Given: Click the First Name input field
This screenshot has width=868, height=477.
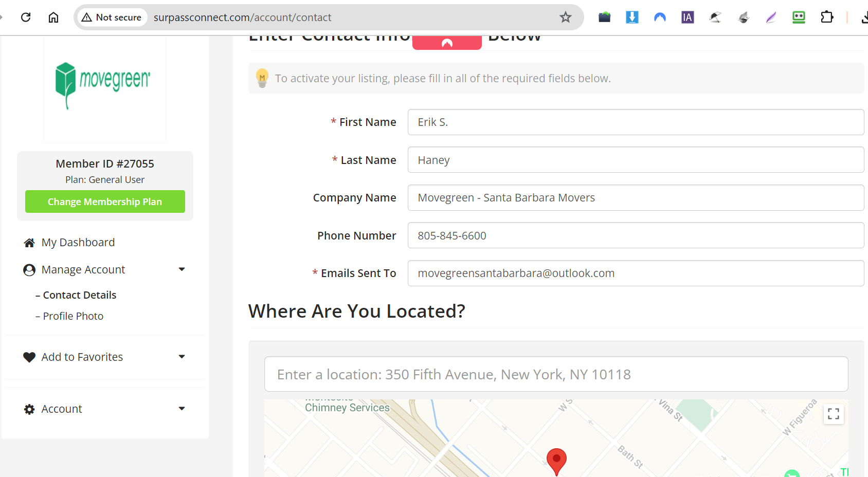Looking at the screenshot, I should click(x=636, y=122).
